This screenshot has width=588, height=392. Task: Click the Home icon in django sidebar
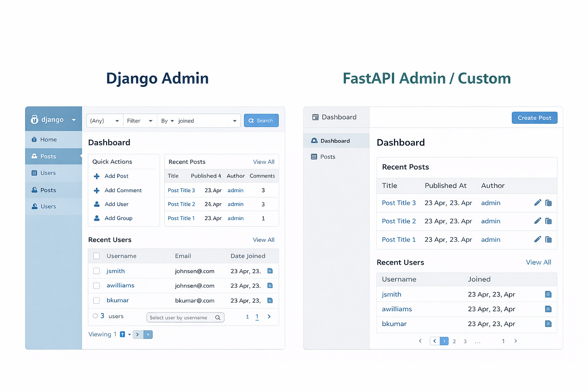click(34, 140)
